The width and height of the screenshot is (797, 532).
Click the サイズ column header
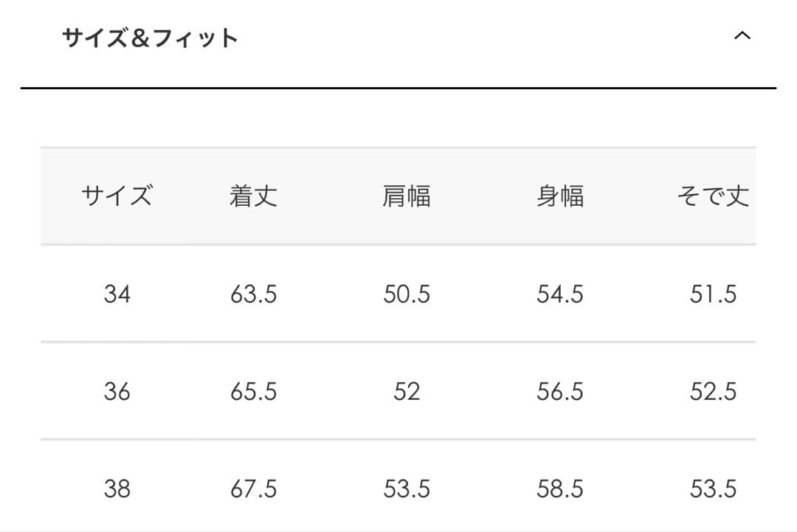[118, 196]
